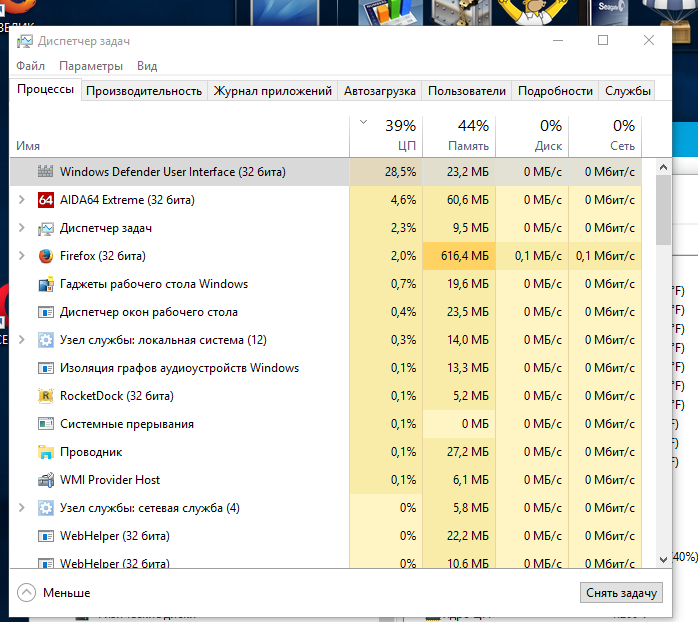Select Firefox memory value 616,4 МБ
The height and width of the screenshot is (622, 698).
[465, 256]
